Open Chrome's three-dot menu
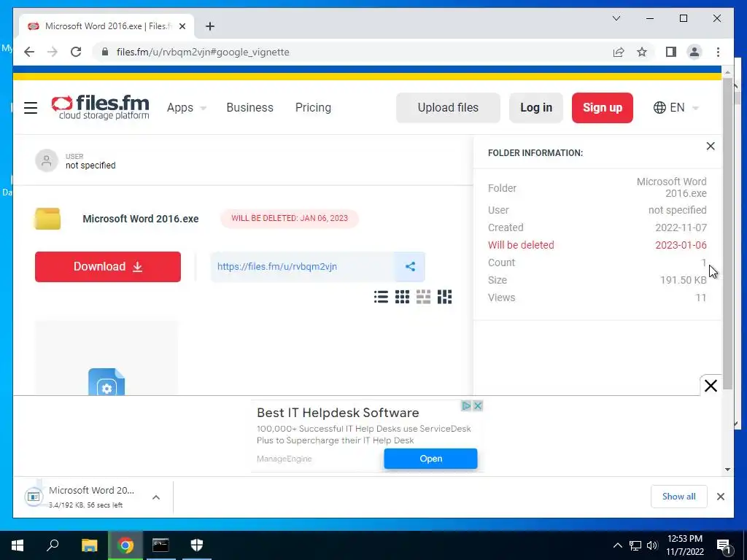The width and height of the screenshot is (747, 560). tap(718, 52)
